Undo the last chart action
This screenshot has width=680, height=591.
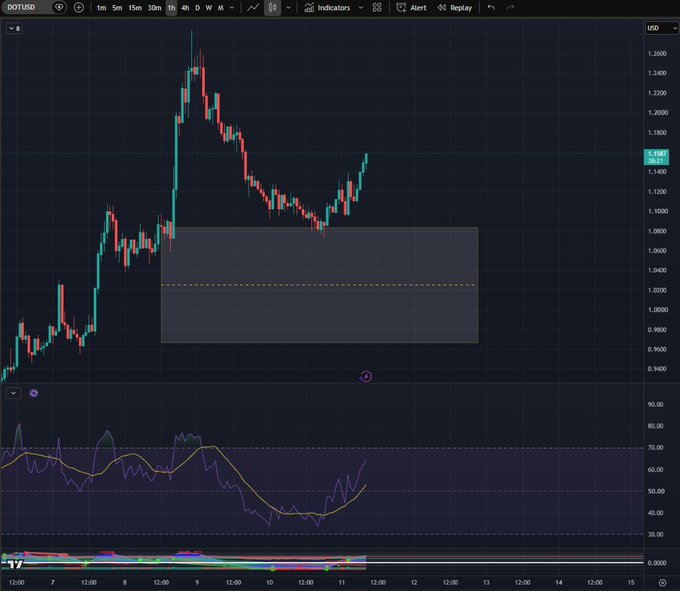[x=491, y=7]
